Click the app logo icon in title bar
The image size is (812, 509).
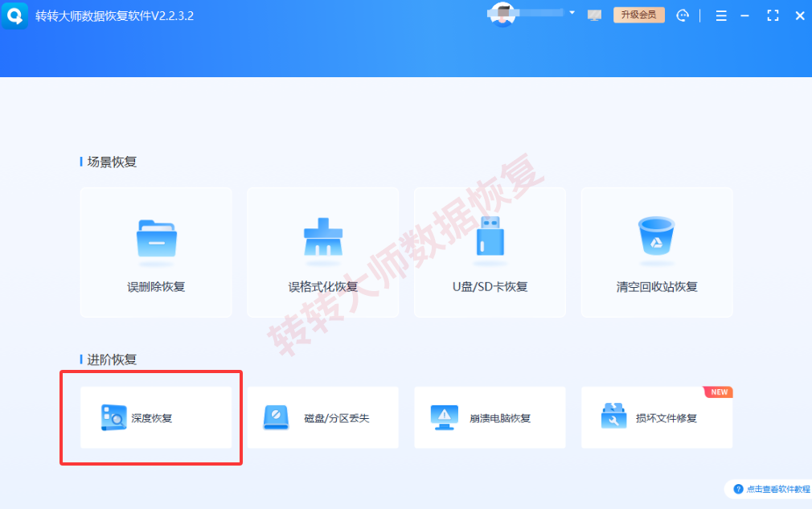14,15
